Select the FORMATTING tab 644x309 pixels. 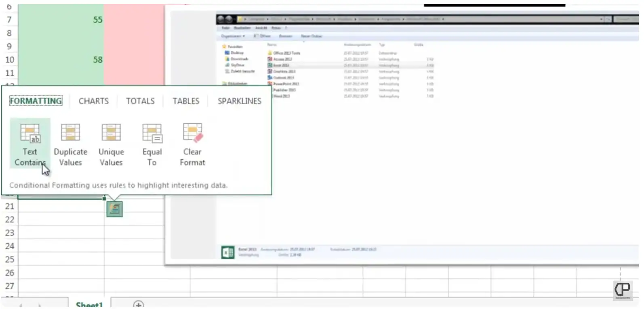click(36, 101)
